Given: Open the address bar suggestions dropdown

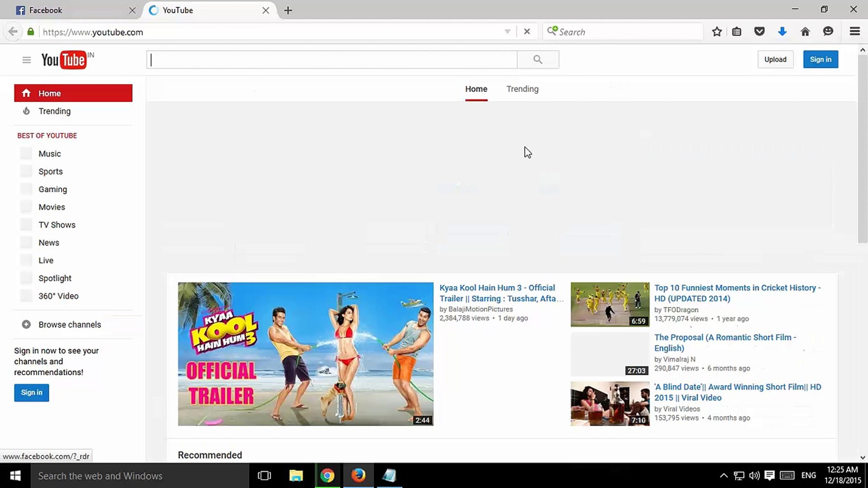Looking at the screenshot, I should (507, 31).
